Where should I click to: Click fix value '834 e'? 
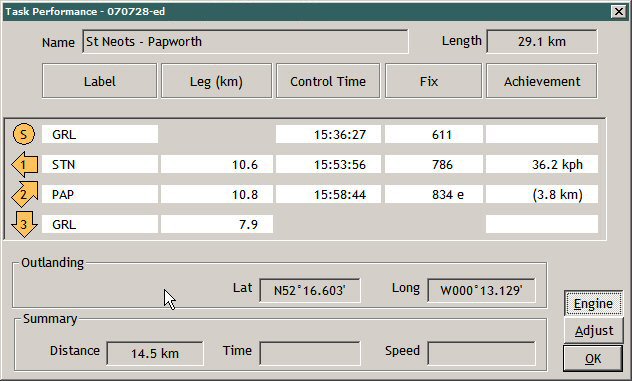(x=434, y=194)
